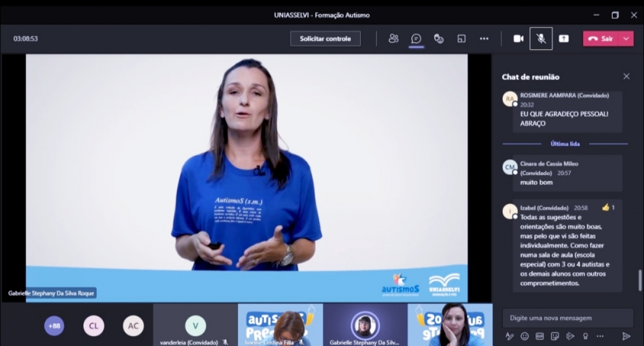The height and width of the screenshot is (346, 644).
Task: Send the chat message
Action: (626, 336)
